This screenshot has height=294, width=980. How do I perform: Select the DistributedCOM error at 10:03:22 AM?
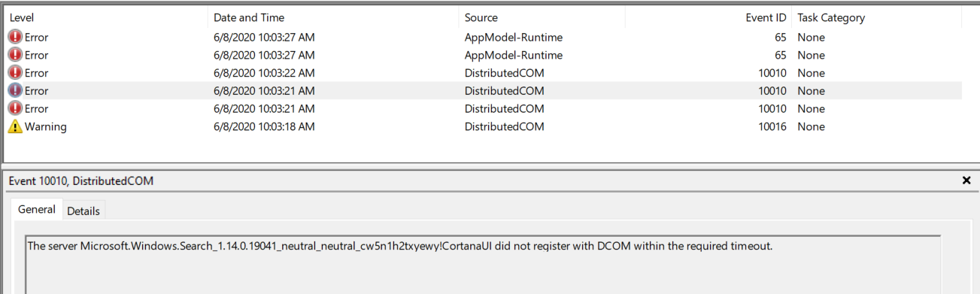pyautogui.click(x=482, y=73)
